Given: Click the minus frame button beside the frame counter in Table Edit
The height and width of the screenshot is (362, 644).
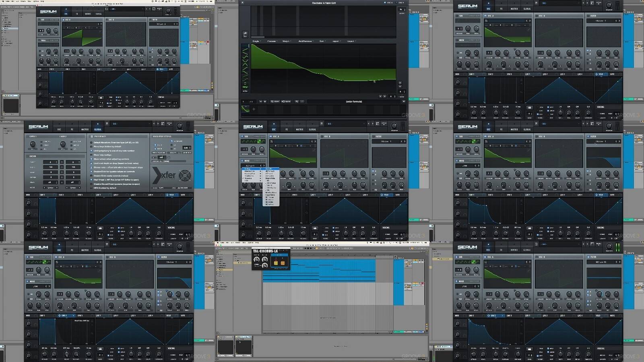Looking at the screenshot, I should coord(261,101).
